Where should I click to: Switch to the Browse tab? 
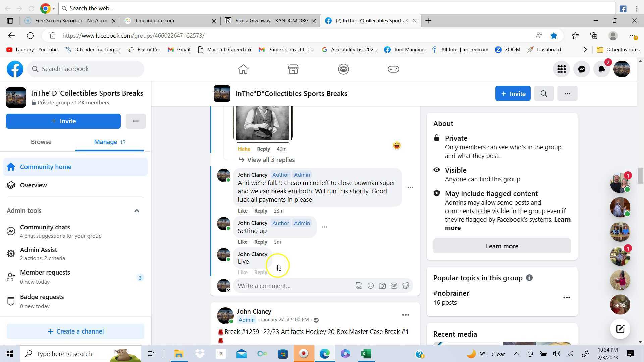click(41, 142)
